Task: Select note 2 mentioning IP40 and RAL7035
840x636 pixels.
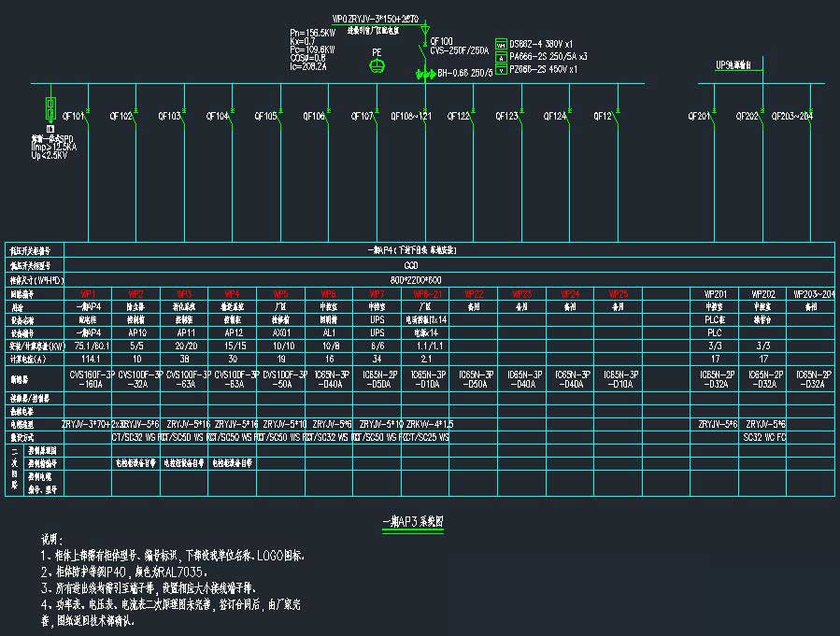Action: [x=124, y=572]
